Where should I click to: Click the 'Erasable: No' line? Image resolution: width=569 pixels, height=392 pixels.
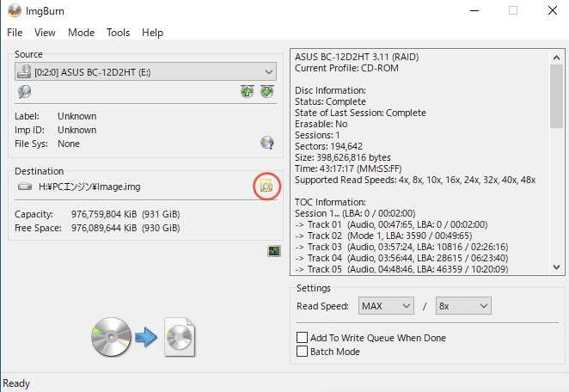pyautogui.click(x=321, y=124)
